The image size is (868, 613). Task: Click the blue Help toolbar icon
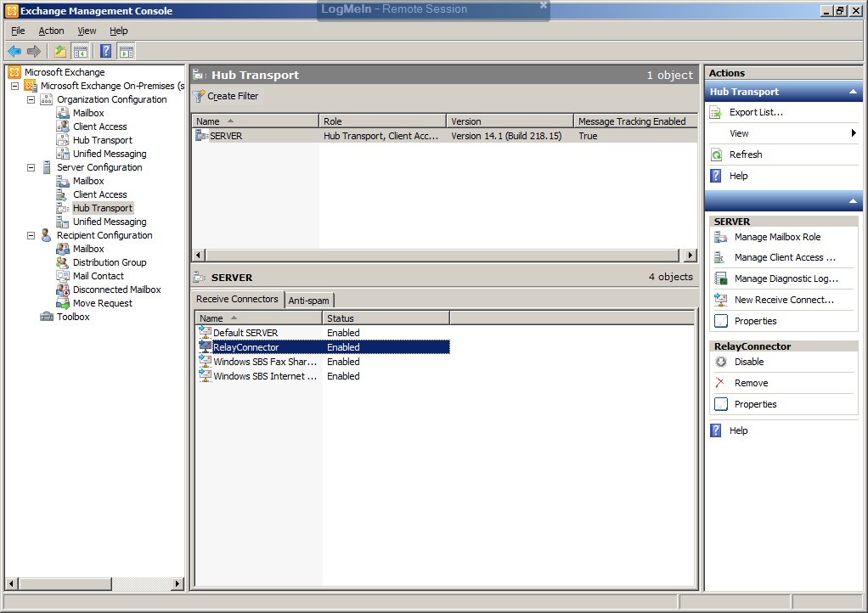click(105, 52)
